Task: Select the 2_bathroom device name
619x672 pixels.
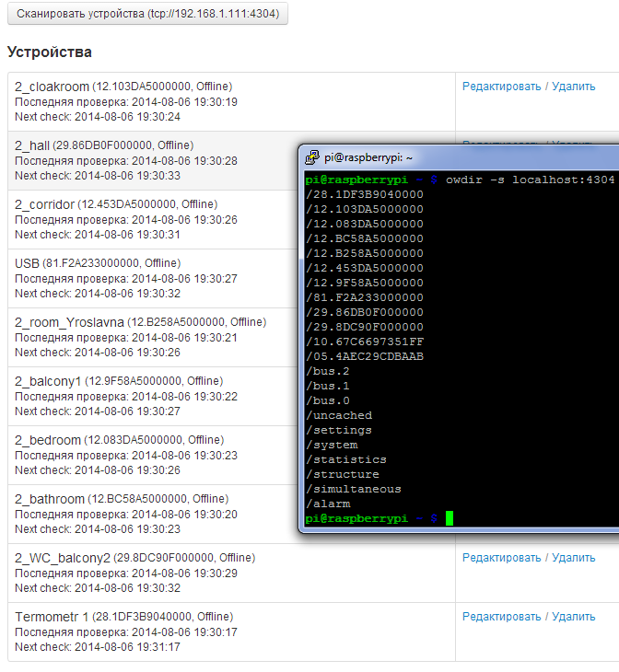Action: 50,499
